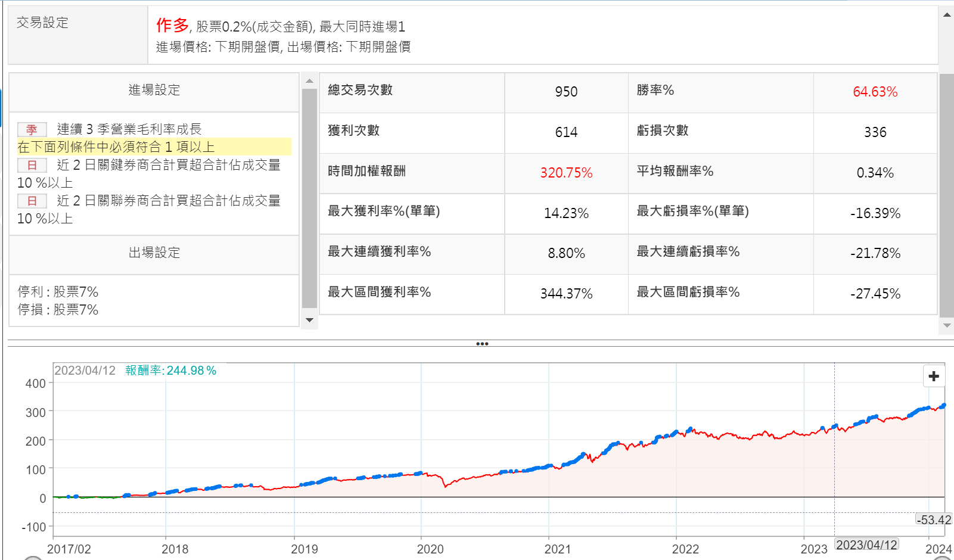Click the 停利 : 股票7% exit setting
Screen dimensions: 954x560
58,292
